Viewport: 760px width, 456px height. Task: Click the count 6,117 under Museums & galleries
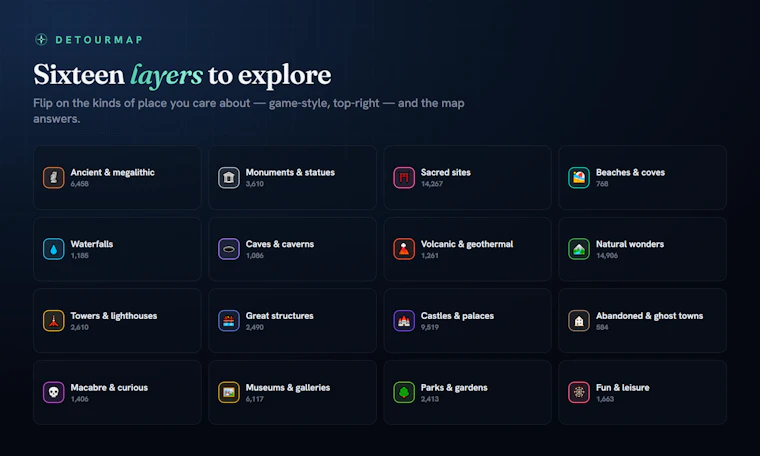tap(254, 399)
